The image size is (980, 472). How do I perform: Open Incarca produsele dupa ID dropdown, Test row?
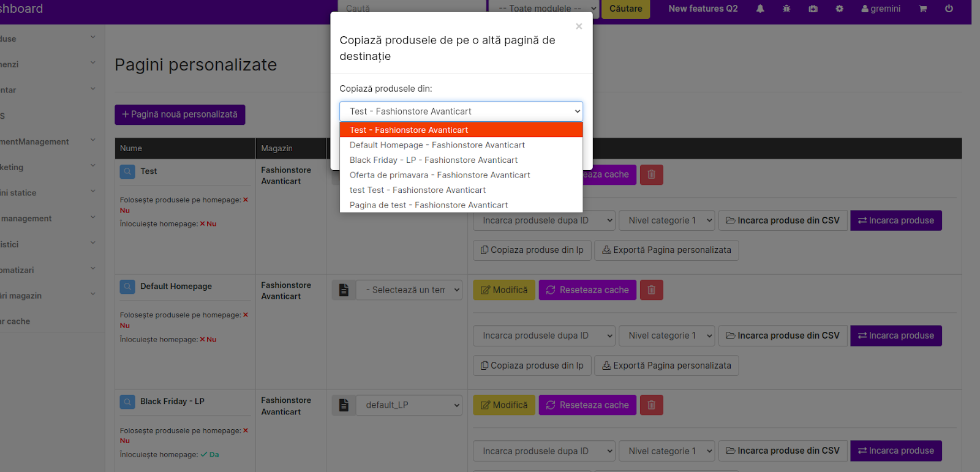pos(544,220)
